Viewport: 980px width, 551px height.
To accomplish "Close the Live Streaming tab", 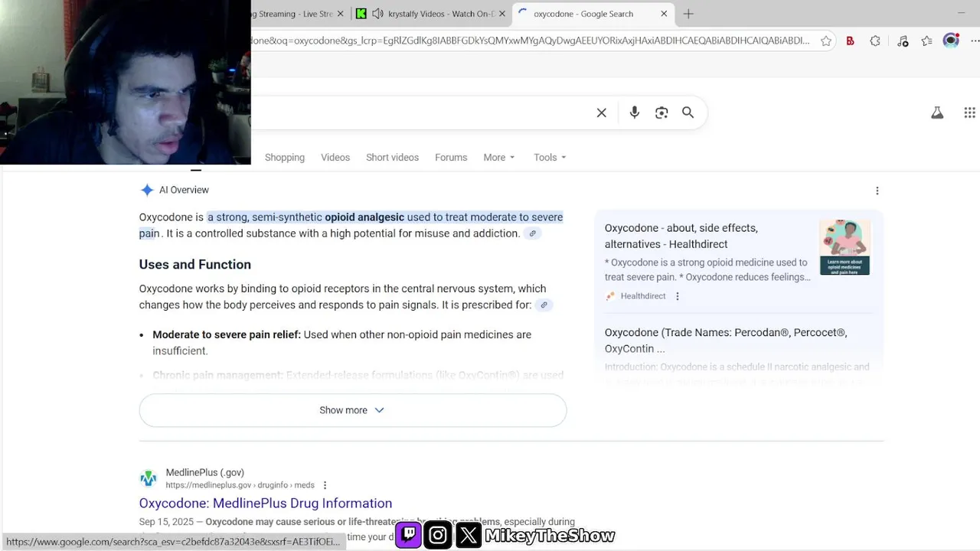I will tap(341, 14).
